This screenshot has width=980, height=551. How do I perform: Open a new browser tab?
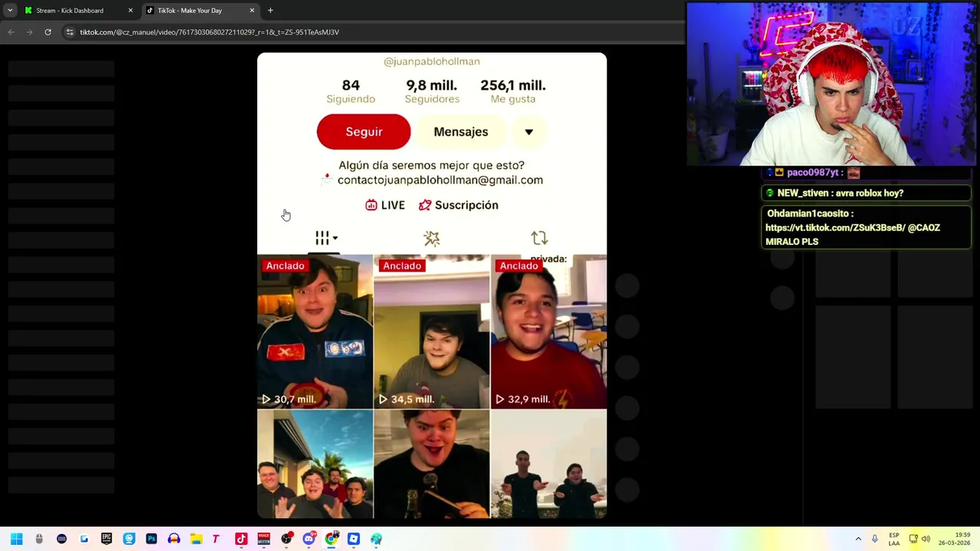pyautogui.click(x=270, y=11)
